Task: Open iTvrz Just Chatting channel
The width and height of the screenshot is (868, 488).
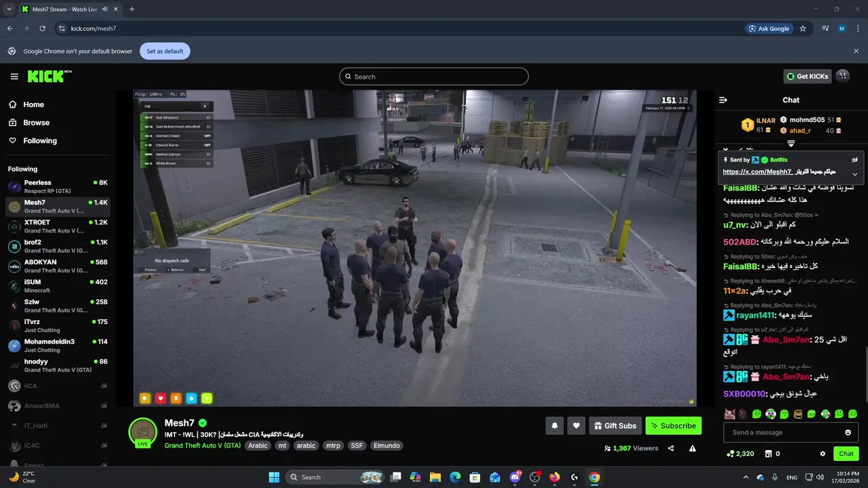Action: [58, 325]
